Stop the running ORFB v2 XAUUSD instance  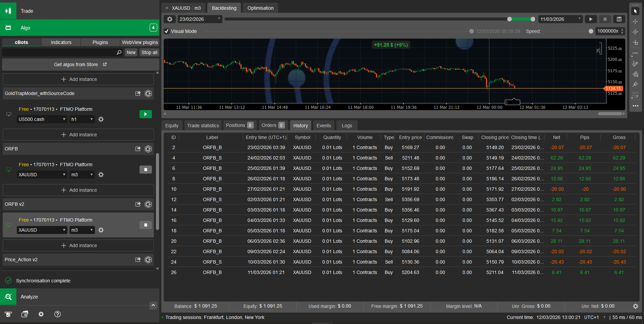pyautogui.click(x=146, y=225)
